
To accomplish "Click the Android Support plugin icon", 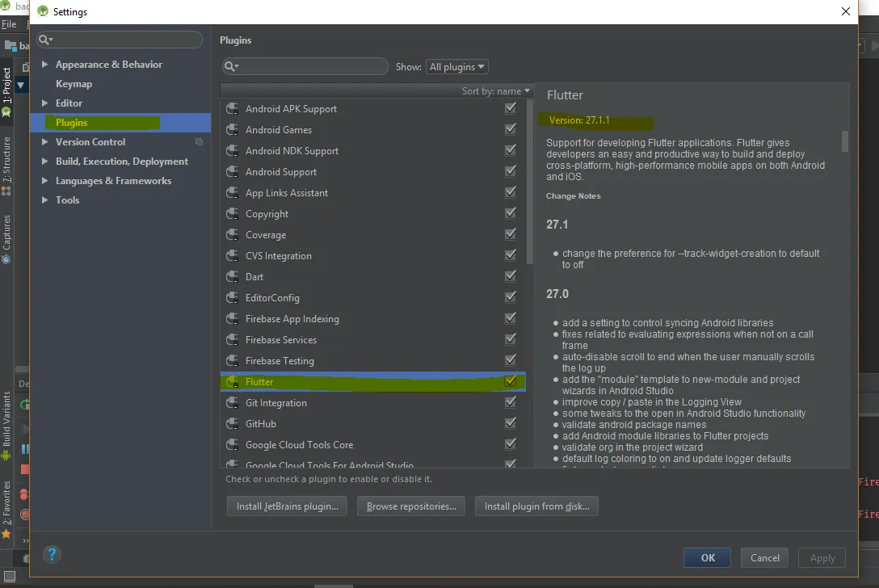I will [232, 171].
